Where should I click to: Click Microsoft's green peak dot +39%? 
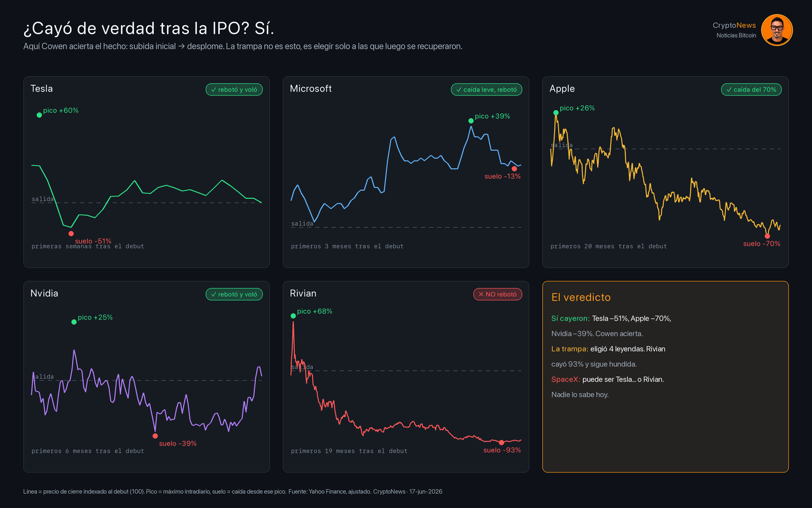(471, 121)
